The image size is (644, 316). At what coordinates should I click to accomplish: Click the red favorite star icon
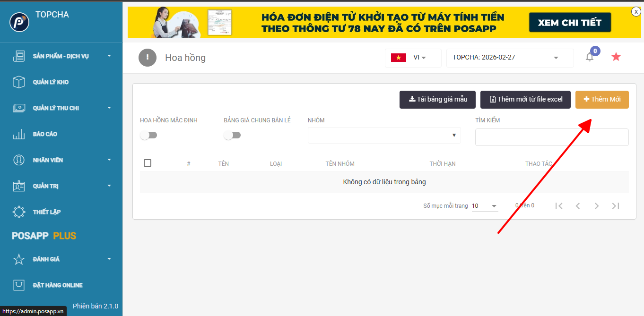pos(616,57)
